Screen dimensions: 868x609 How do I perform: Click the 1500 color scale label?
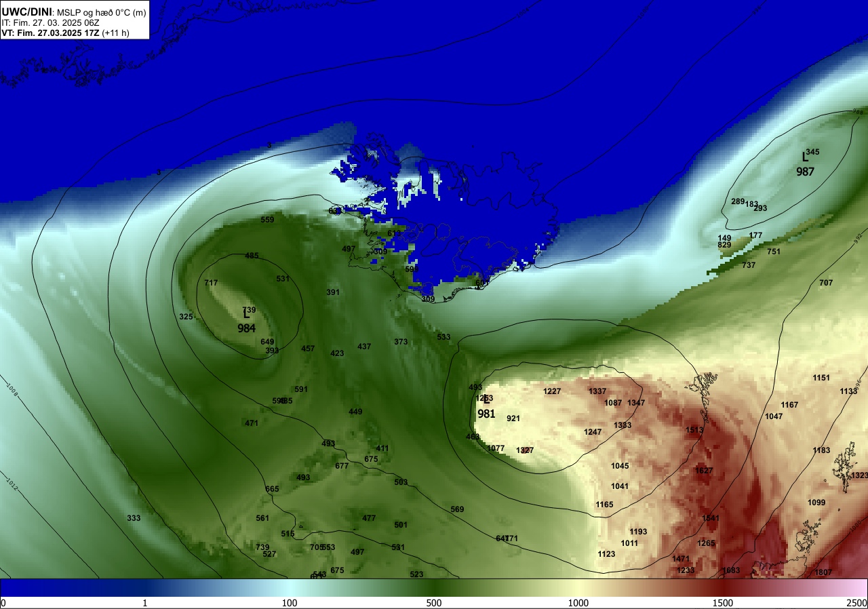723,603
